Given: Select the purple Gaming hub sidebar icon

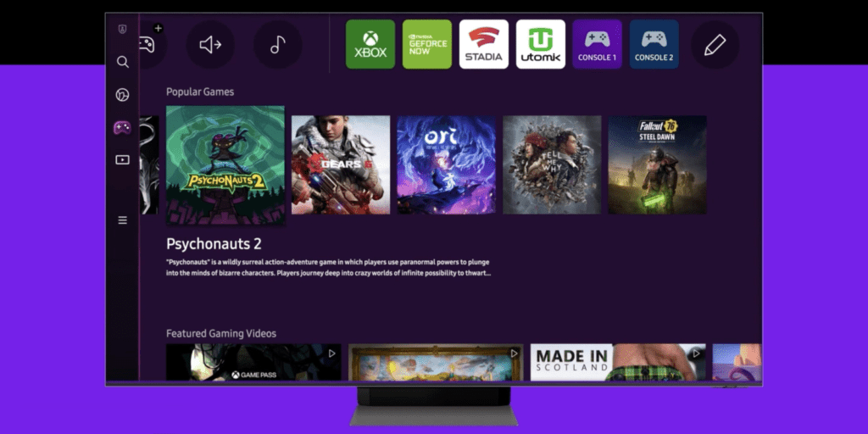Looking at the screenshot, I should [x=123, y=127].
